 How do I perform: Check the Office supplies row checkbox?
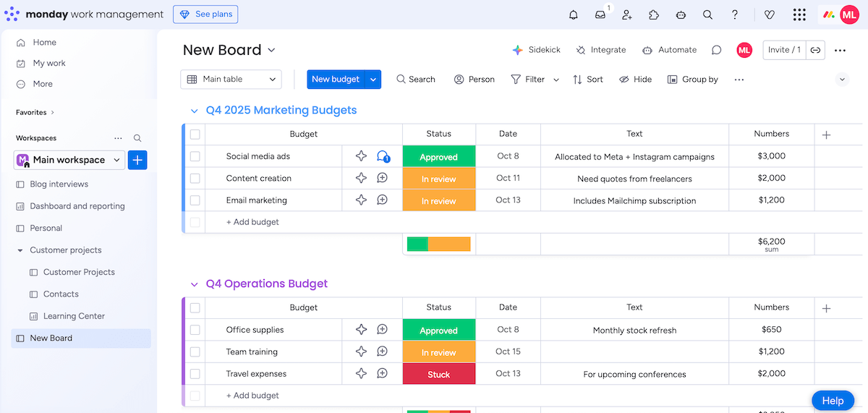[195, 330]
